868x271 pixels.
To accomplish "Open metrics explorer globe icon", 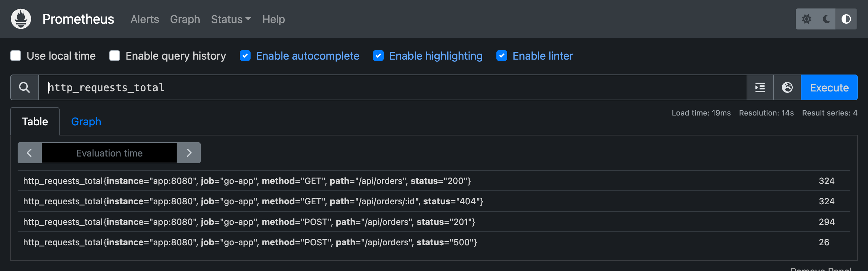I will coord(787,87).
